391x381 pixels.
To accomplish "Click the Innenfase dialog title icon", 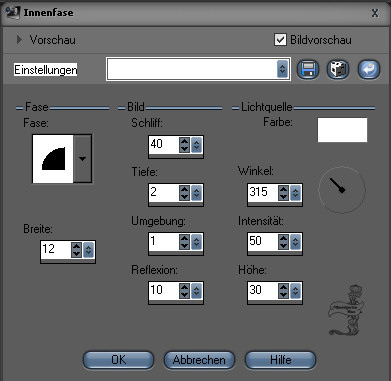I will pos(13,13).
